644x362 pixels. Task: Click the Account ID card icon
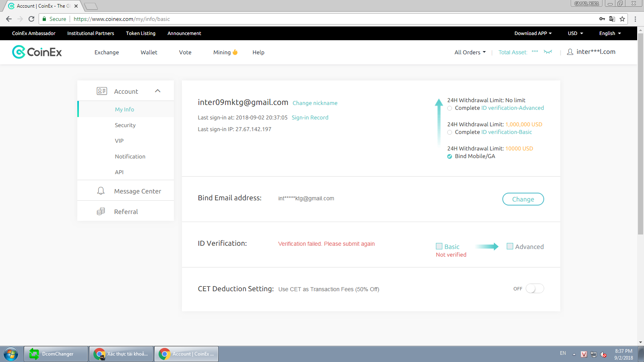[x=102, y=91]
